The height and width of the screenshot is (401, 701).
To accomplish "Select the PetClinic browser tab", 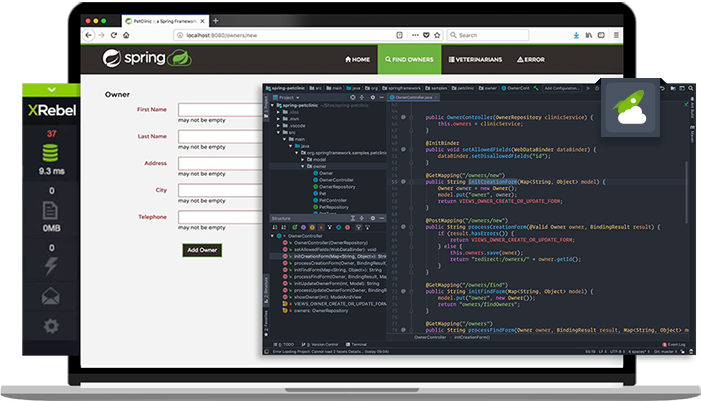I will coord(165,21).
